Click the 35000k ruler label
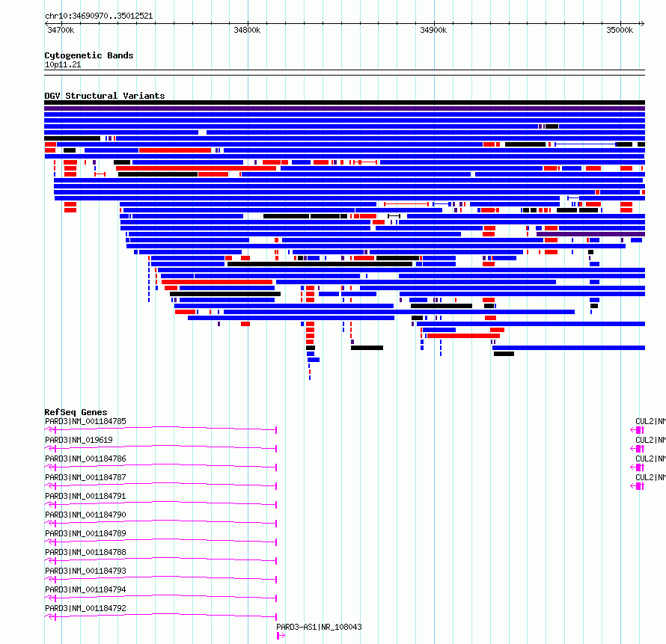This screenshot has height=644, width=666. pyautogui.click(x=620, y=30)
